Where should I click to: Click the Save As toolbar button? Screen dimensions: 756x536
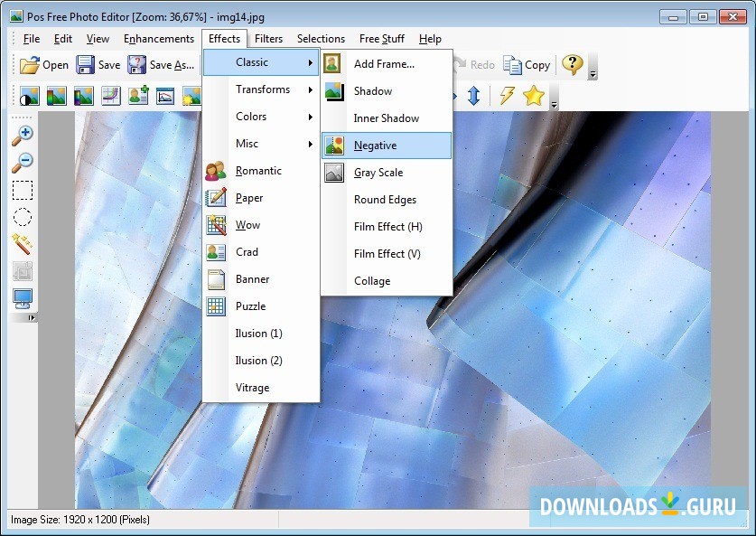pyautogui.click(x=161, y=65)
